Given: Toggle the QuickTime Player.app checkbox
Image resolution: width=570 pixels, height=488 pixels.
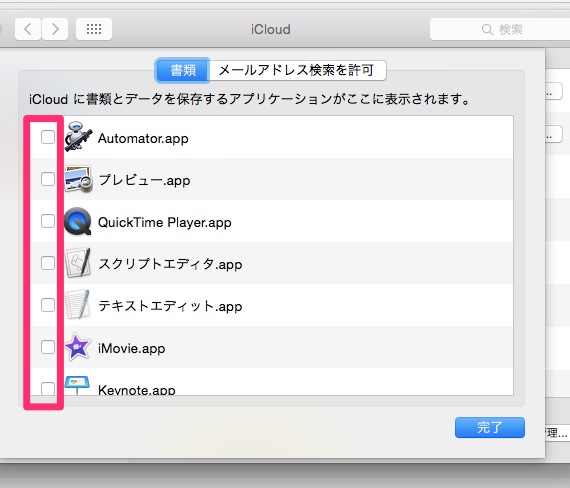Looking at the screenshot, I should pyautogui.click(x=48, y=221).
